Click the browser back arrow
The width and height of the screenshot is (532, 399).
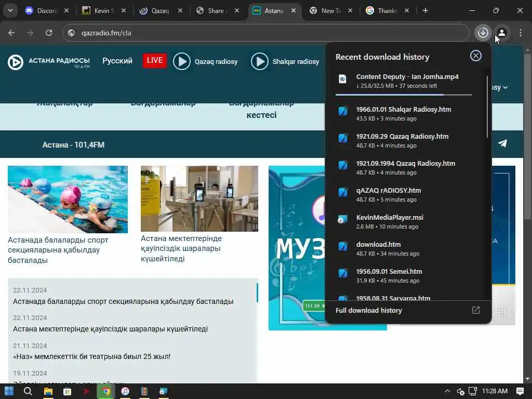coord(11,33)
